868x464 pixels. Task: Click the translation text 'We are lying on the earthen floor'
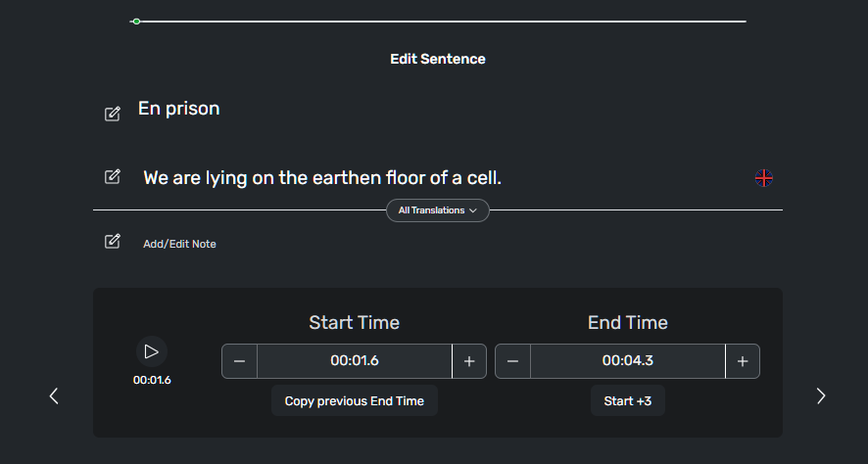[321, 178]
